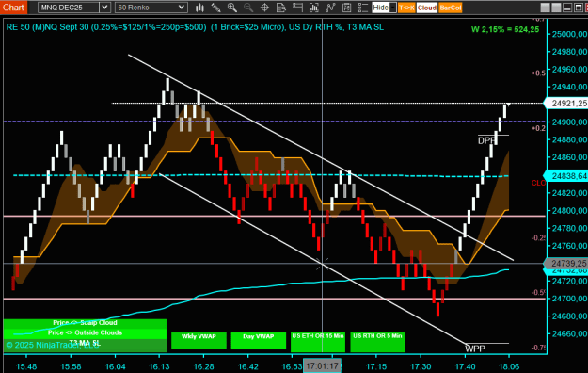Screen dimensions: 588x373
Task: Click the DPP pivot label
Action: point(486,141)
